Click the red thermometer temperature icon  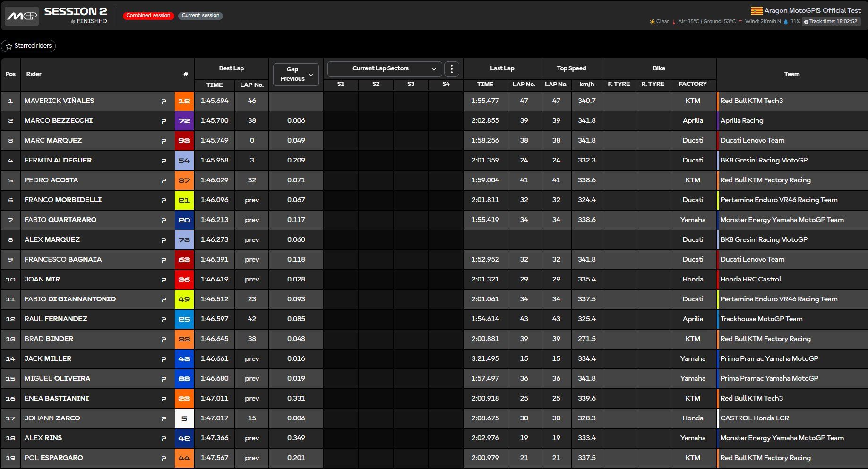(674, 22)
